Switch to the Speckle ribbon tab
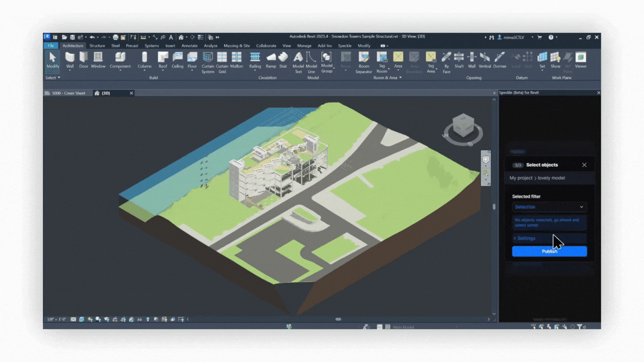The height and width of the screenshot is (362, 644). coord(344,46)
